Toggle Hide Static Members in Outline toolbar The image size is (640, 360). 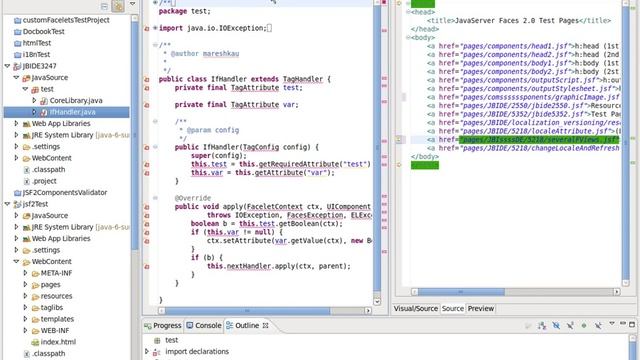coord(570,326)
